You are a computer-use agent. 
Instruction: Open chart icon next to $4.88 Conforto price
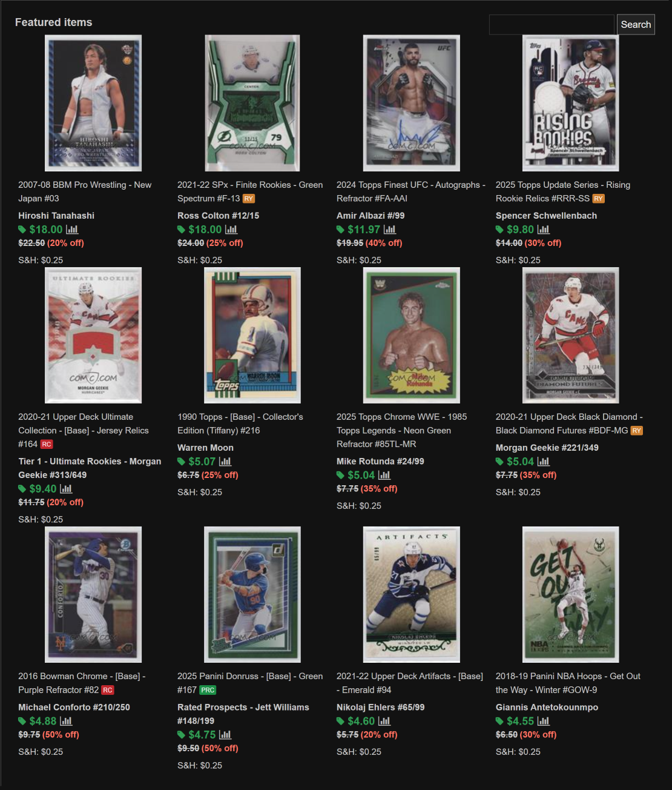coord(66,721)
